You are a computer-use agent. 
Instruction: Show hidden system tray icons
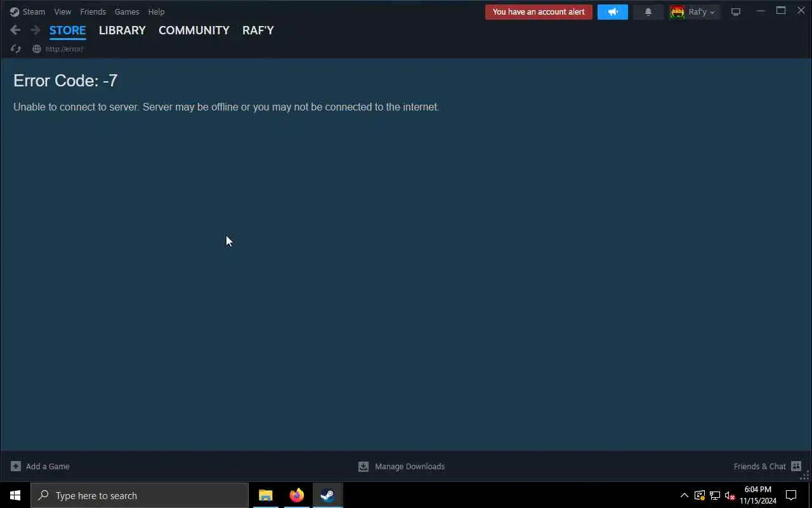tap(684, 495)
